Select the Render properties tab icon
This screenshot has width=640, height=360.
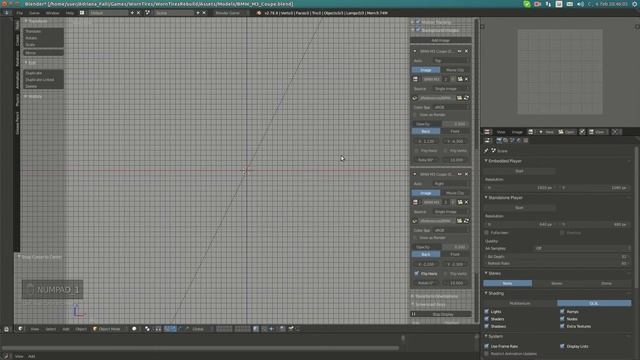pos(499,140)
